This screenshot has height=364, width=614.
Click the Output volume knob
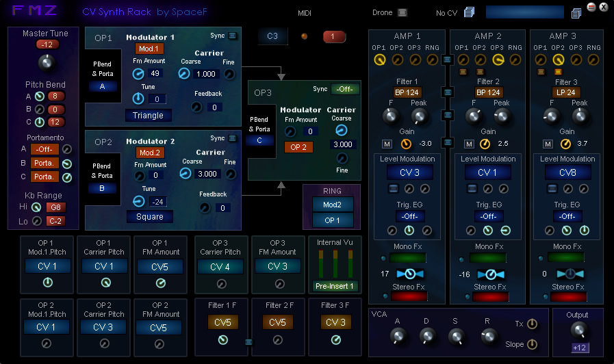pyautogui.click(x=577, y=330)
